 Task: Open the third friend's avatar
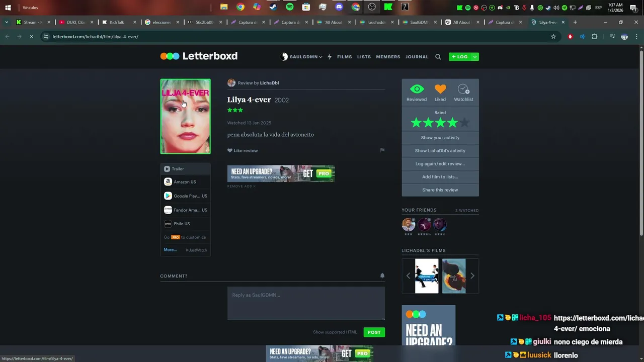[x=440, y=224]
